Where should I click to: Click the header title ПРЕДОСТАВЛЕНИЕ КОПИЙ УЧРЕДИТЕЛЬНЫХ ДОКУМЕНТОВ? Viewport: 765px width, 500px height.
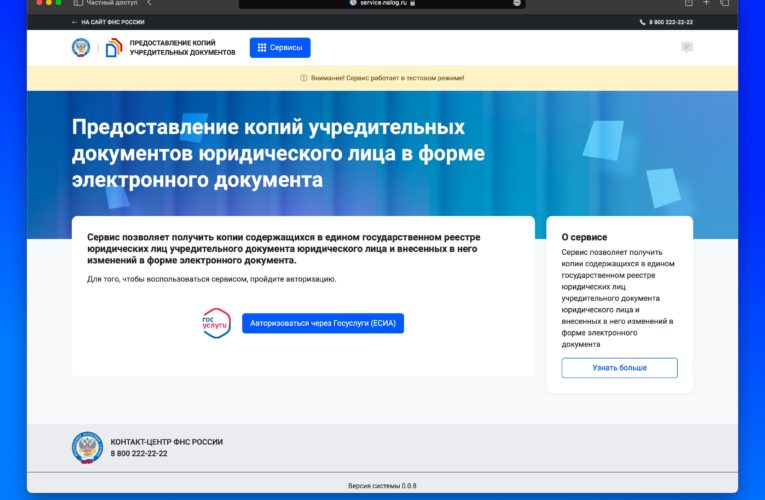pos(182,48)
